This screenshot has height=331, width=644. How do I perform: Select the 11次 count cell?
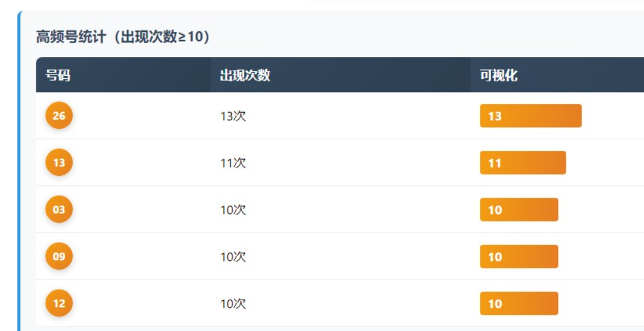click(x=233, y=163)
